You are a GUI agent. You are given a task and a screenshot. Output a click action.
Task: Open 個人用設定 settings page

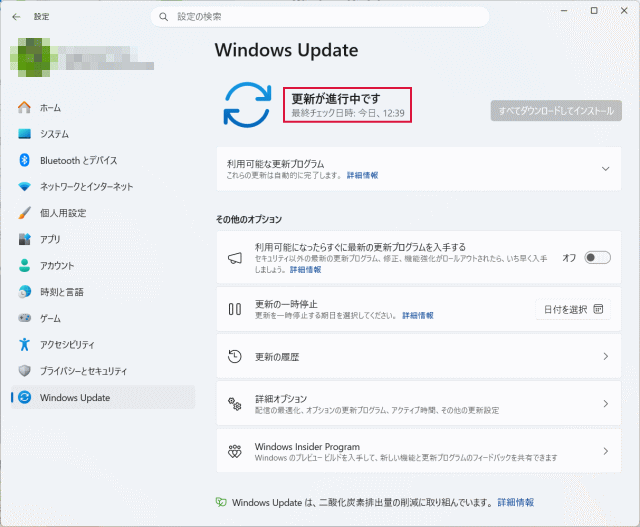pos(103,213)
